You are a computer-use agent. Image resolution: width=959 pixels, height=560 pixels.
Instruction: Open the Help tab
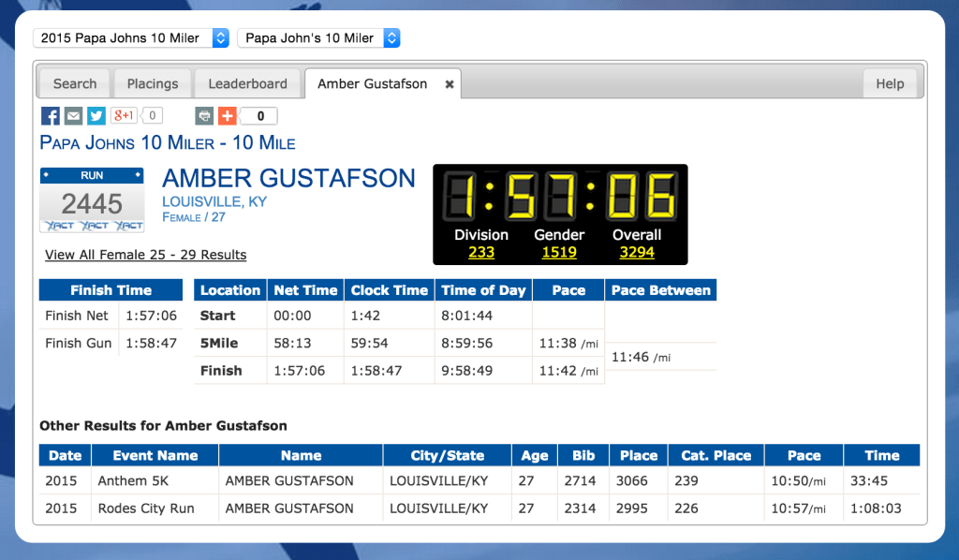[x=890, y=83]
